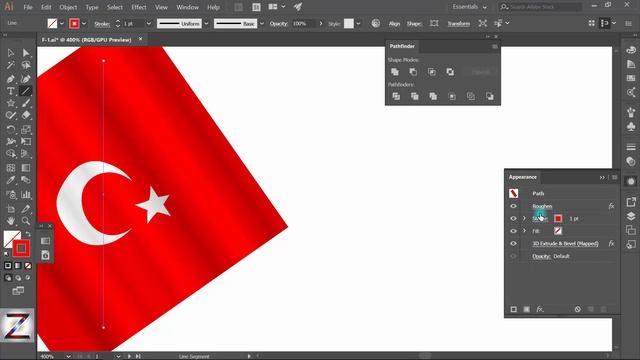Open the Uniform width profile dropdown

(206, 24)
